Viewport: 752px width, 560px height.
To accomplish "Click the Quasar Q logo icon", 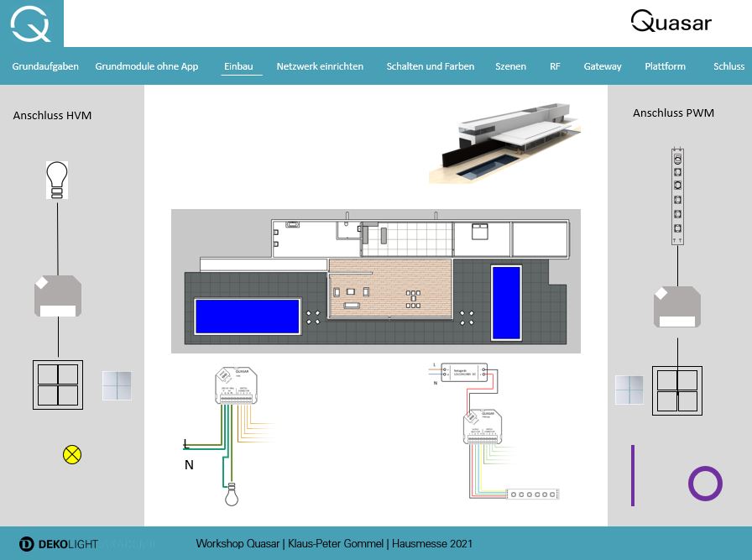I will click(x=31, y=24).
